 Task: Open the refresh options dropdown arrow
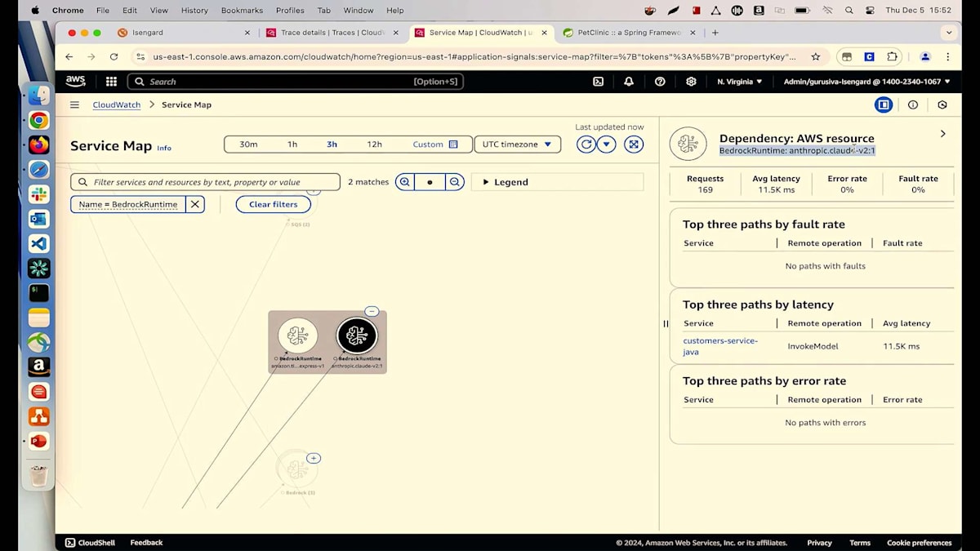606,144
